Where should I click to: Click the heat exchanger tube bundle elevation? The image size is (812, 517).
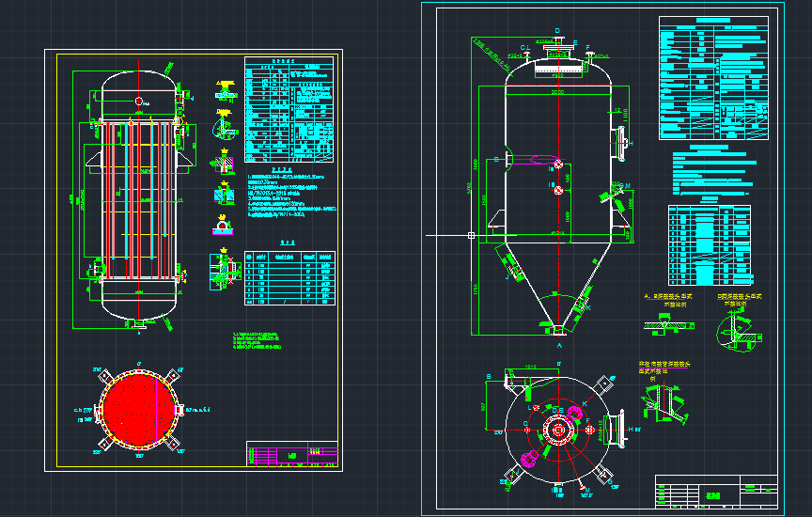click(x=138, y=199)
